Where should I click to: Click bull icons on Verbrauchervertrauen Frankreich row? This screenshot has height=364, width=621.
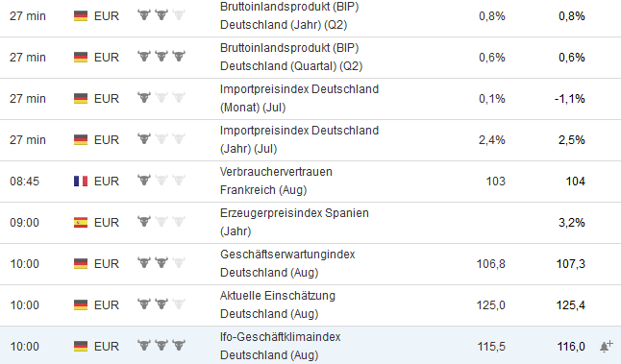tap(161, 180)
